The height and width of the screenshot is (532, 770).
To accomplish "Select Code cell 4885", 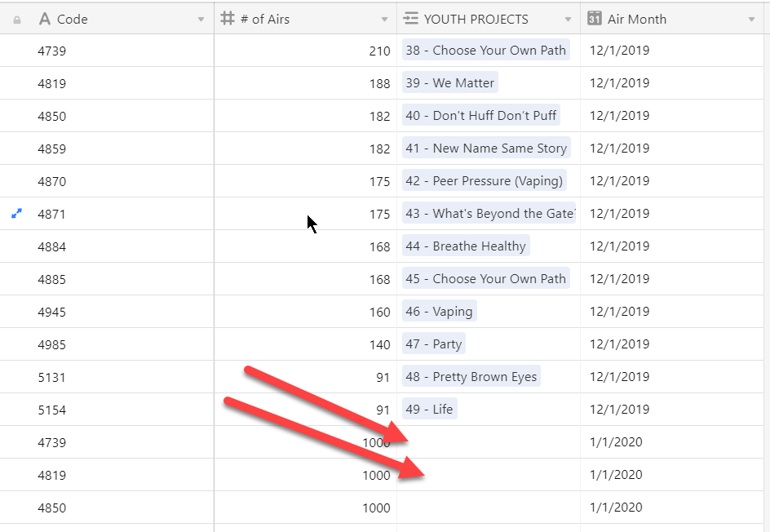I will (x=107, y=279).
